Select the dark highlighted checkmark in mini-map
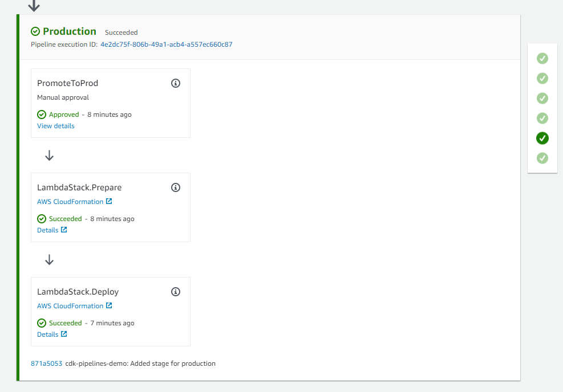Viewport: 563px width, 392px height. [542, 138]
